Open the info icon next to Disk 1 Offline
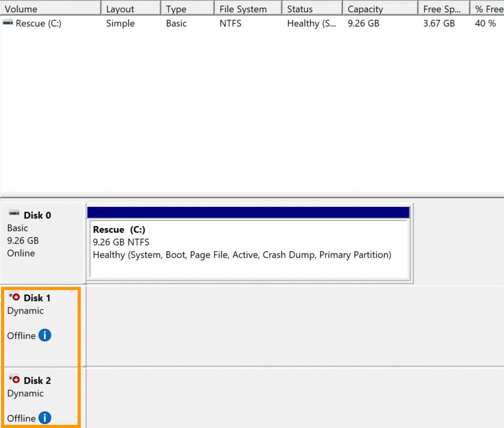 point(45,335)
